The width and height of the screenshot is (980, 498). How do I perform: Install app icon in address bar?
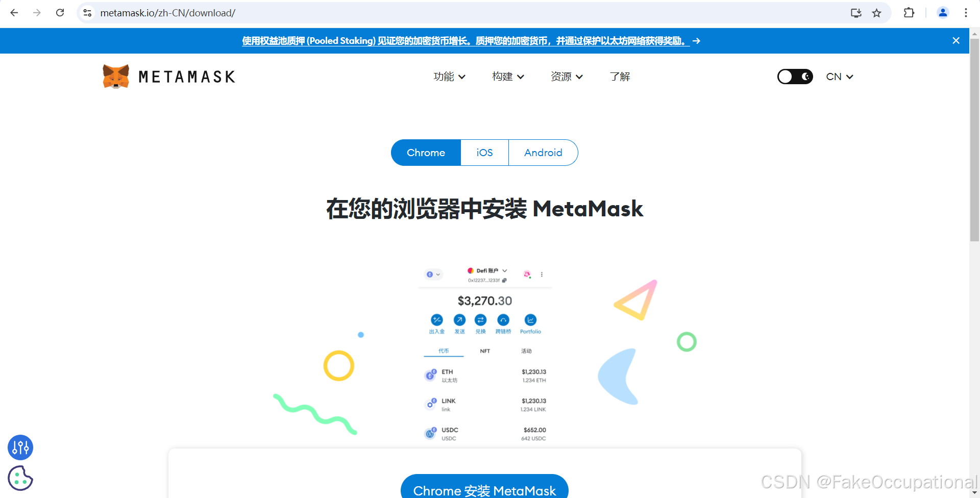856,13
